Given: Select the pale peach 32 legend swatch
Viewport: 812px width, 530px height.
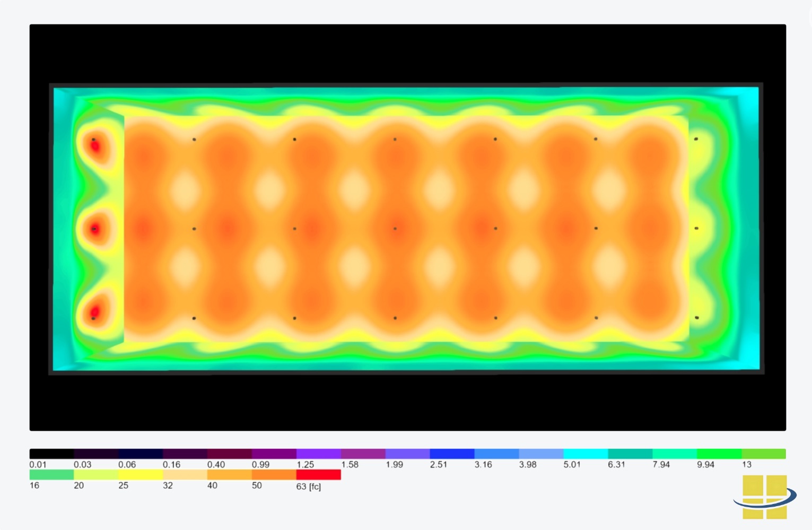Looking at the screenshot, I should (185, 475).
